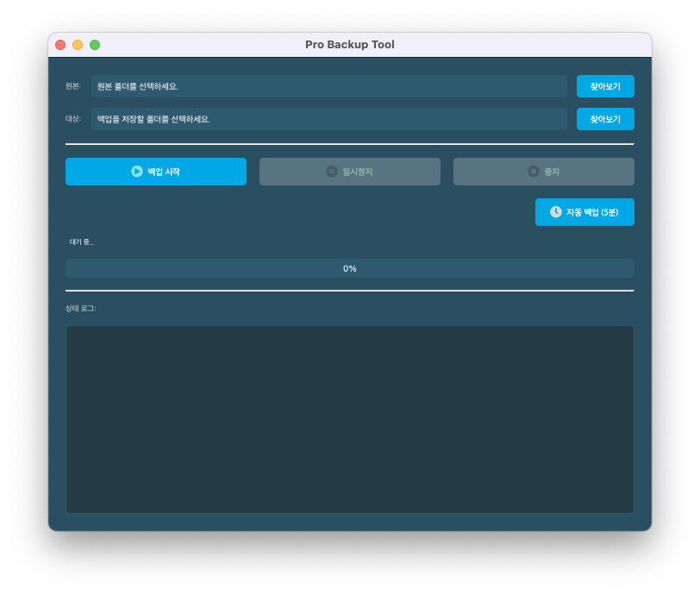Click 찾아보기 next to 원본 field

[x=605, y=86]
